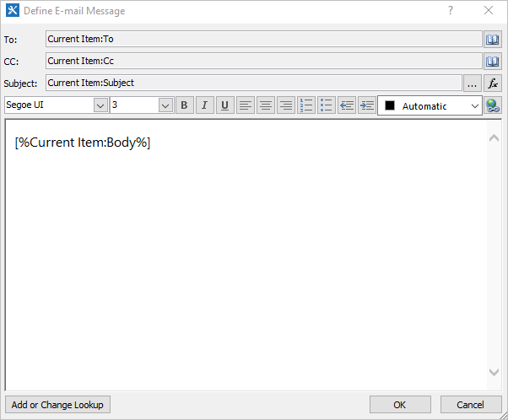
Task: Click scroll down arrow in message body
Action: [494, 373]
